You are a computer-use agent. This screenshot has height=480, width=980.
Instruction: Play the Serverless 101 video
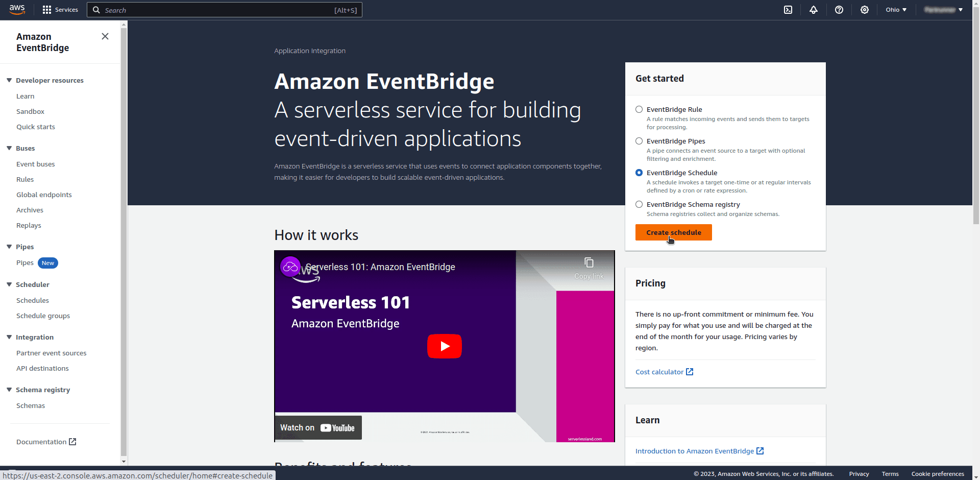click(x=445, y=346)
